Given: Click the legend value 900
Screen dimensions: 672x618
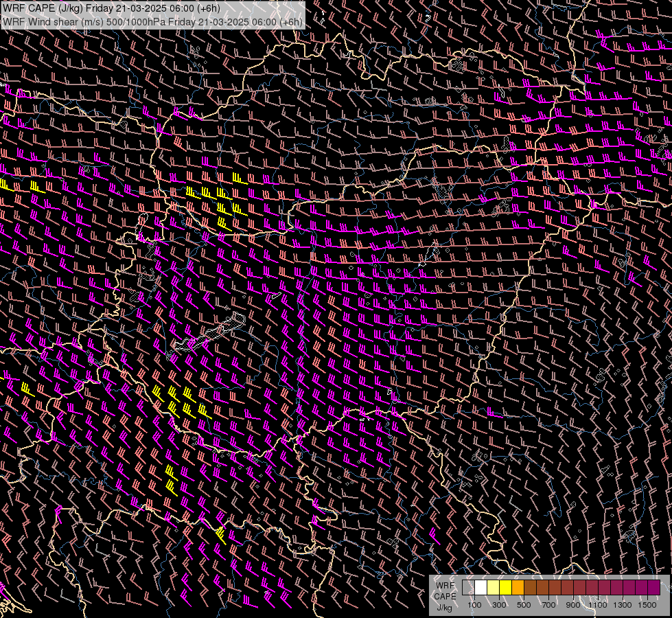Looking at the screenshot, I should click(x=573, y=605).
